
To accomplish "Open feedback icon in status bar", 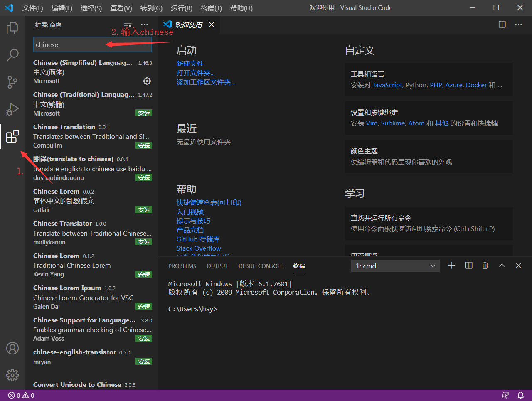I will click(x=505, y=395).
